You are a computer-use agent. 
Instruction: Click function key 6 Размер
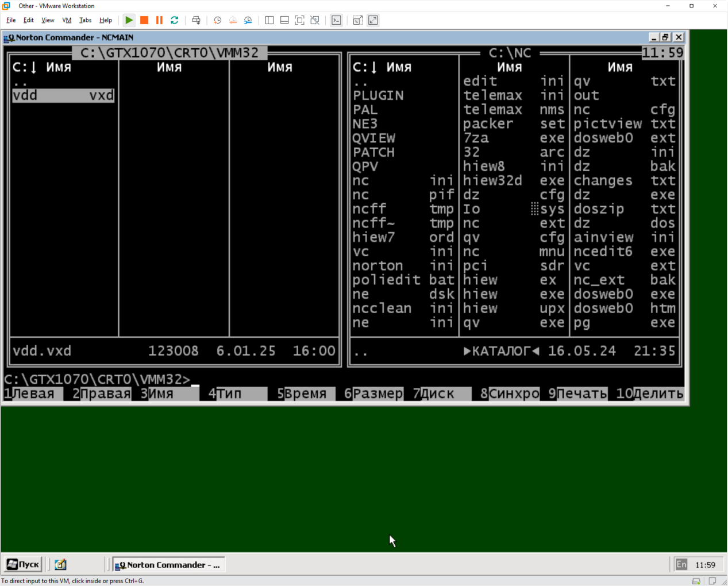[374, 394]
